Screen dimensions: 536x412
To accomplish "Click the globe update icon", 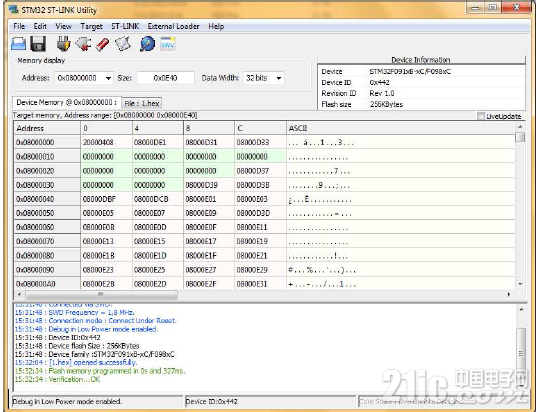I will [x=147, y=44].
